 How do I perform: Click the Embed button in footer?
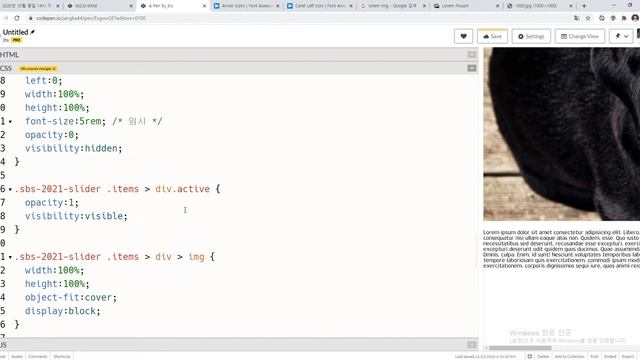click(610, 356)
